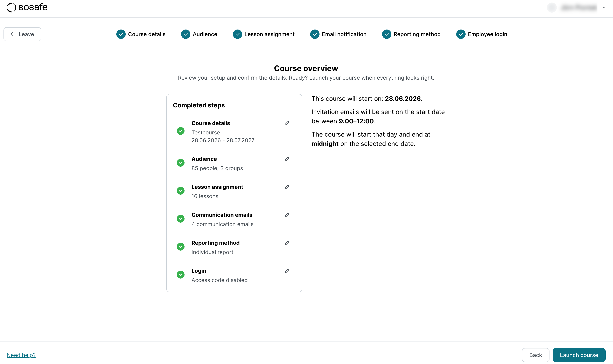
Task: Select 'Access code disabled' text
Action: [x=219, y=280]
